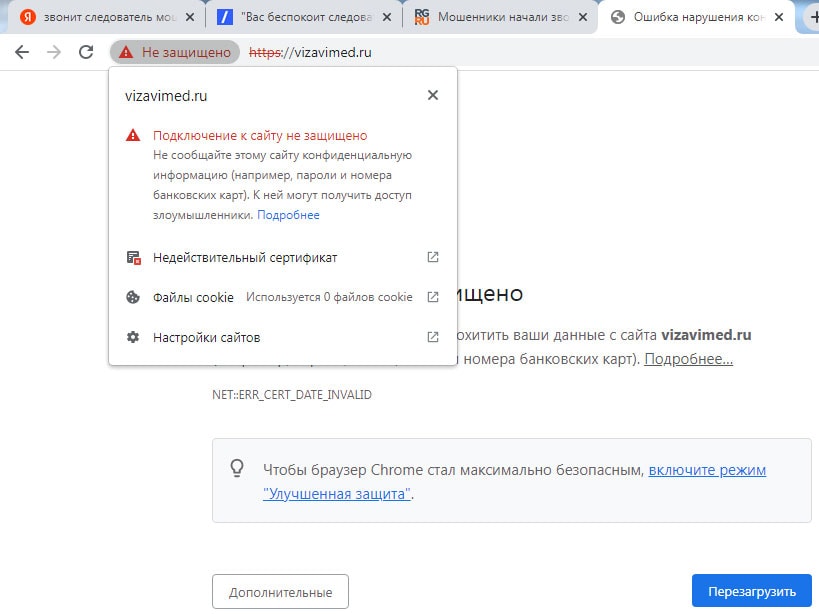This screenshot has height=614, width=819.
Task: Open external link icon for certificate
Action: (432, 257)
